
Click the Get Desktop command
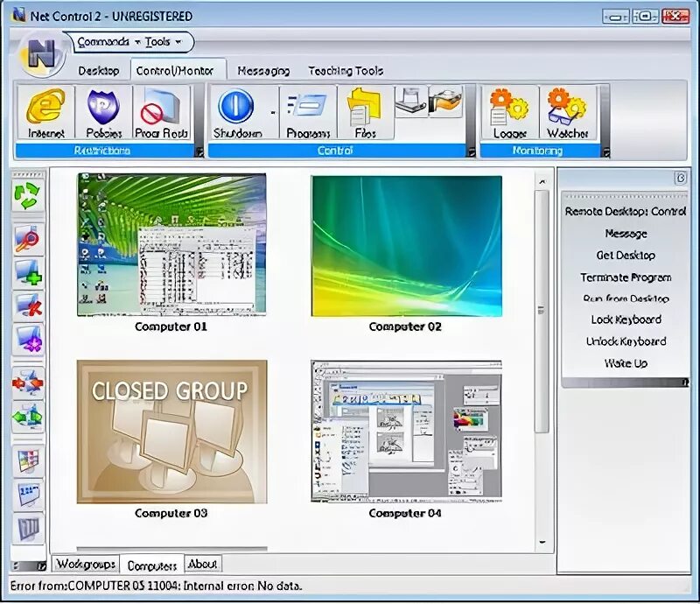(x=626, y=255)
